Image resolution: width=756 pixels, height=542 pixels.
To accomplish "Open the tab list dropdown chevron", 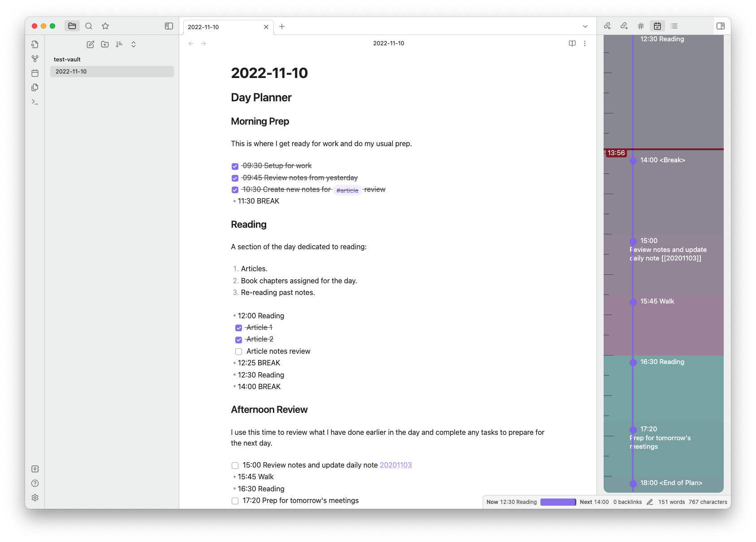I will (585, 26).
